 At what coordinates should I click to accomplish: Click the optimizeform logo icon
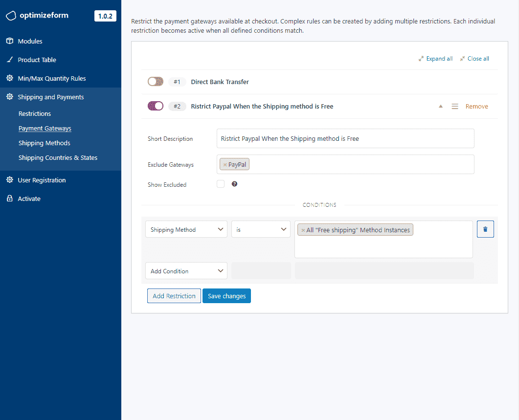point(11,16)
